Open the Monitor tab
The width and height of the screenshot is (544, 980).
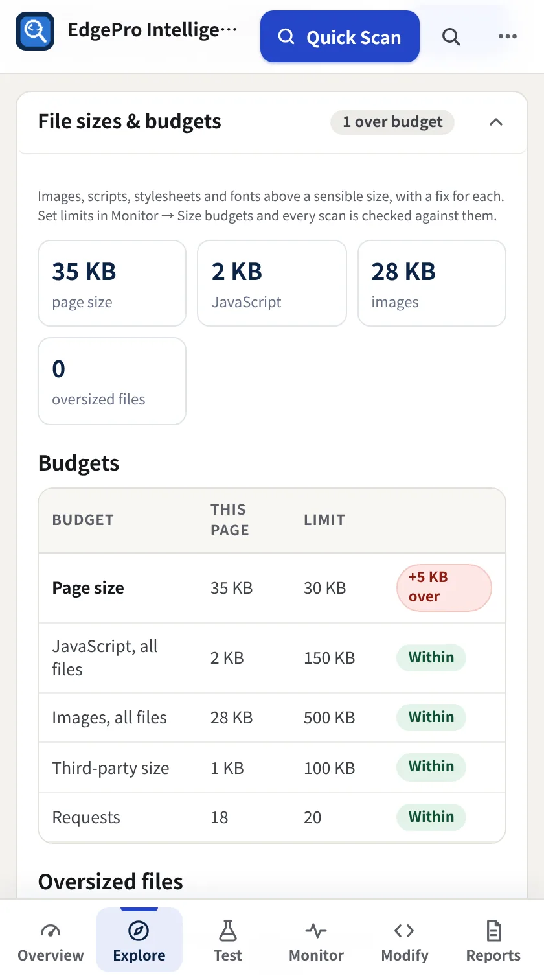point(316,940)
